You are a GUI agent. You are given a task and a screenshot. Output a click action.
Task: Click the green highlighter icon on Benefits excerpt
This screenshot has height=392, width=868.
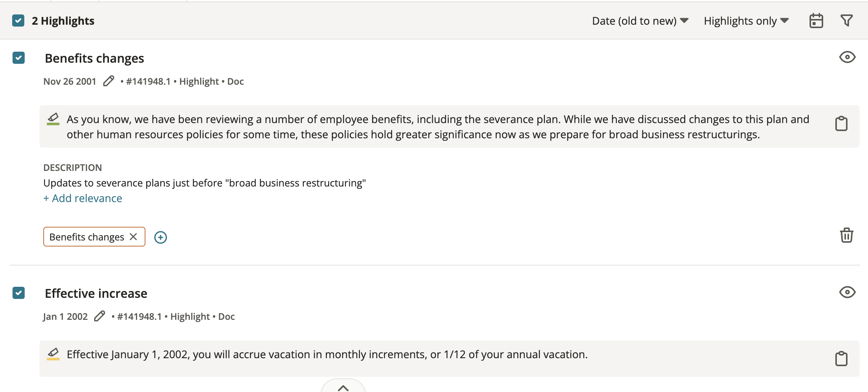coord(53,119)
